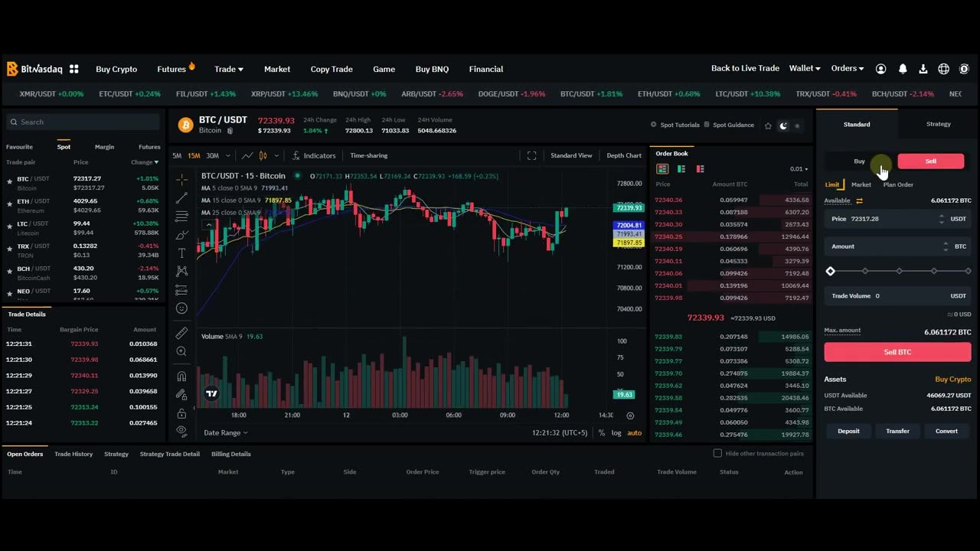Toggle the magnet snap mode
The width and height of the screenshot is (980, 551).
pos(181,377)
